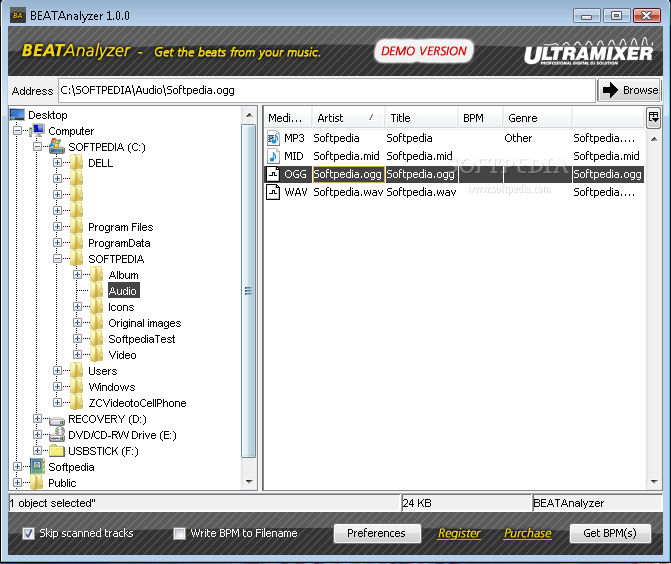This screenshot has width=671, height=564.
Task: Click the BEATAnalyzer title bar app icon
Action: pyautogui.click(x=17, y=16)
